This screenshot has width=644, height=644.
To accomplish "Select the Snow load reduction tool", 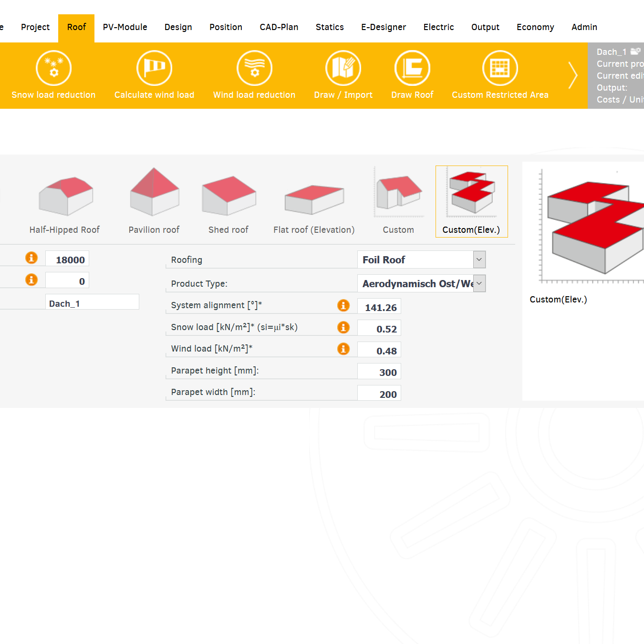I will click(53, 68).
